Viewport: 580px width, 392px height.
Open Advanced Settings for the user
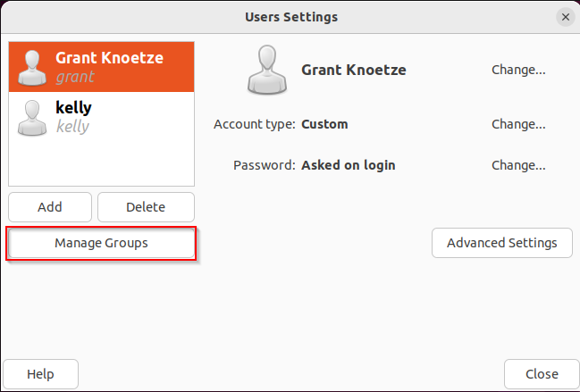502,243
